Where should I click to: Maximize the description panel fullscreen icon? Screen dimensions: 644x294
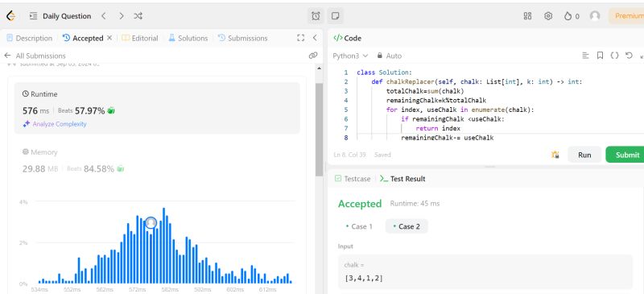(300, 38)
